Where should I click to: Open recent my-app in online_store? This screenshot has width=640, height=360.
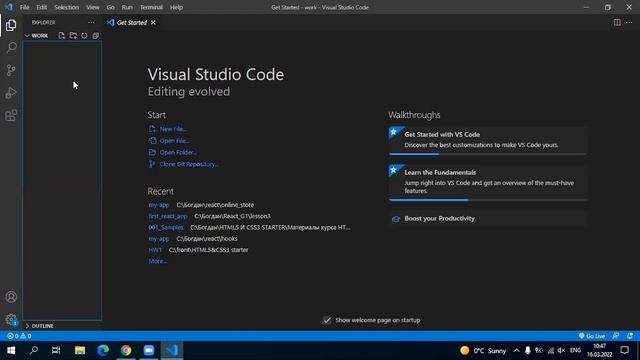[x=159, y=205]
